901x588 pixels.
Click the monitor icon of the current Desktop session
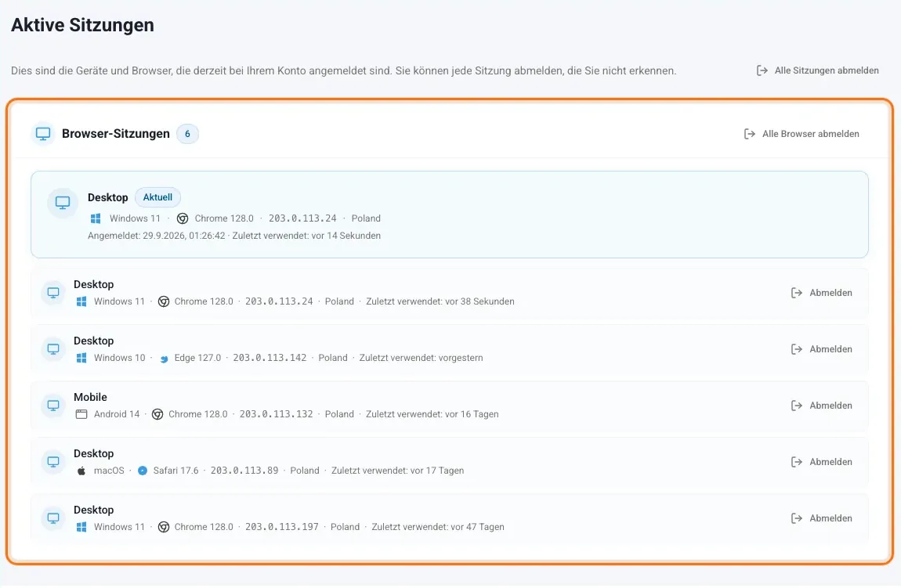[63, 203]
